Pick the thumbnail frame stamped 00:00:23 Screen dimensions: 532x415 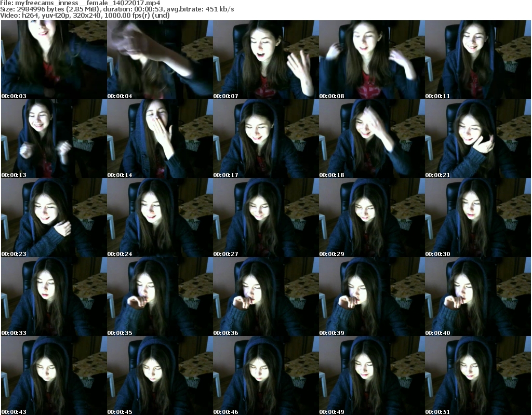(54, 218)
